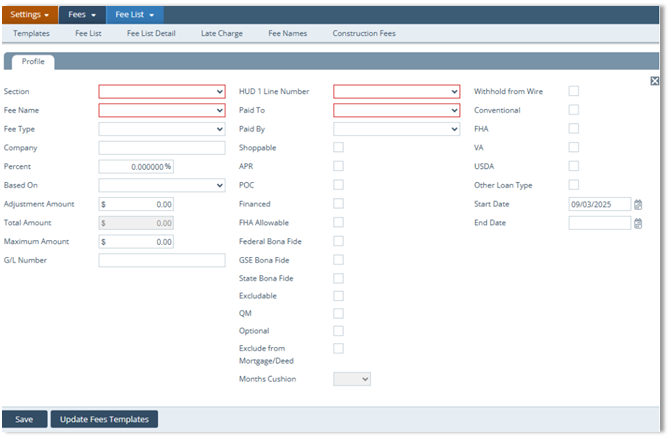
Task: Tick the Conventional loan type checkbox
Action: (574, 110)
